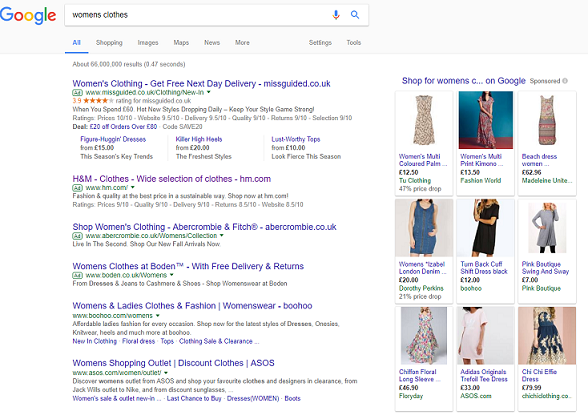
Task: Open the search Tools menu
Action: point(354,43)
